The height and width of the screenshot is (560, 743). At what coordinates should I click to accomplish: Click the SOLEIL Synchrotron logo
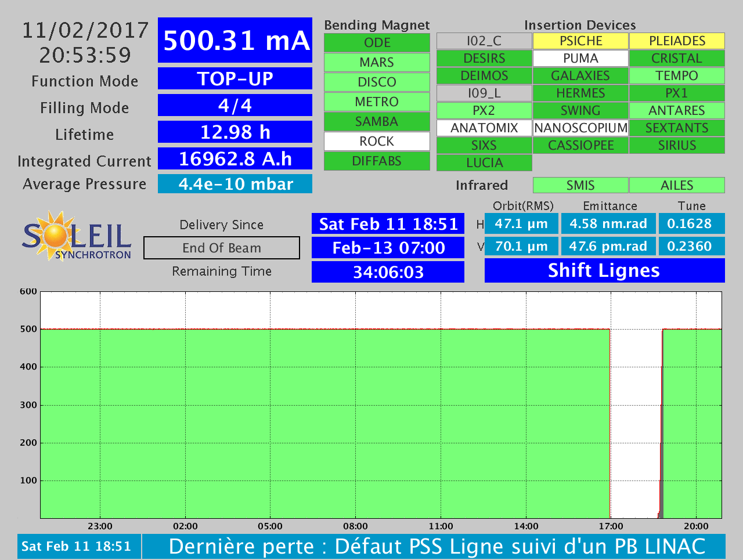(77, 236)
